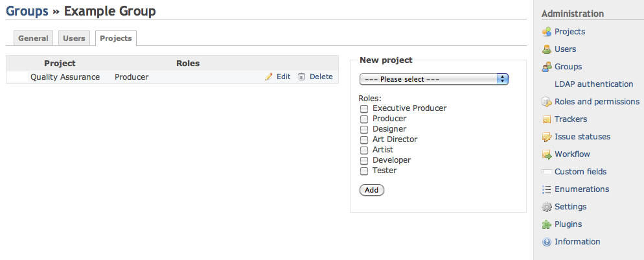Open the Enumerations link in sidebar
The width and height of the screenshot is (644, 260).
click(582, 189)
